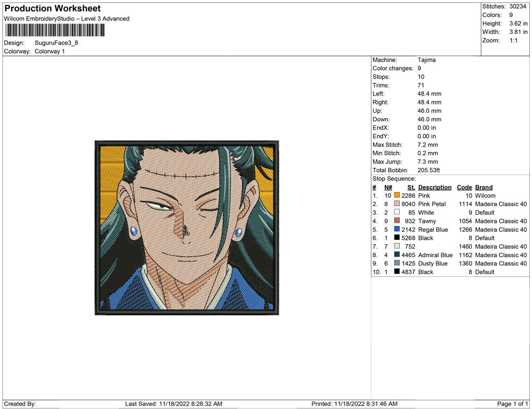Click the Total Bobbin value '205.53ft'
The image size is (532, 409).
point(428,170)
